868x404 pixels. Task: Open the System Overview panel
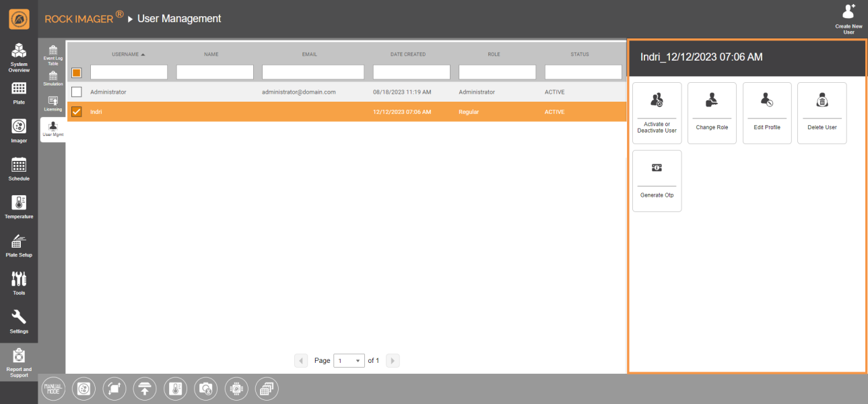coord(18,55)
